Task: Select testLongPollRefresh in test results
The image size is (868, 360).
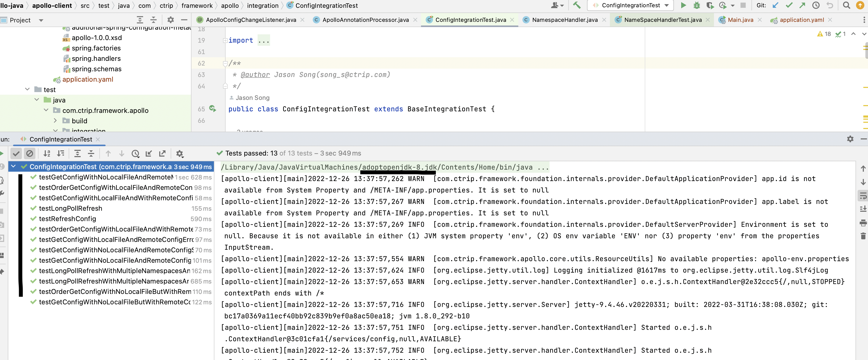Action: coord(71,208)
